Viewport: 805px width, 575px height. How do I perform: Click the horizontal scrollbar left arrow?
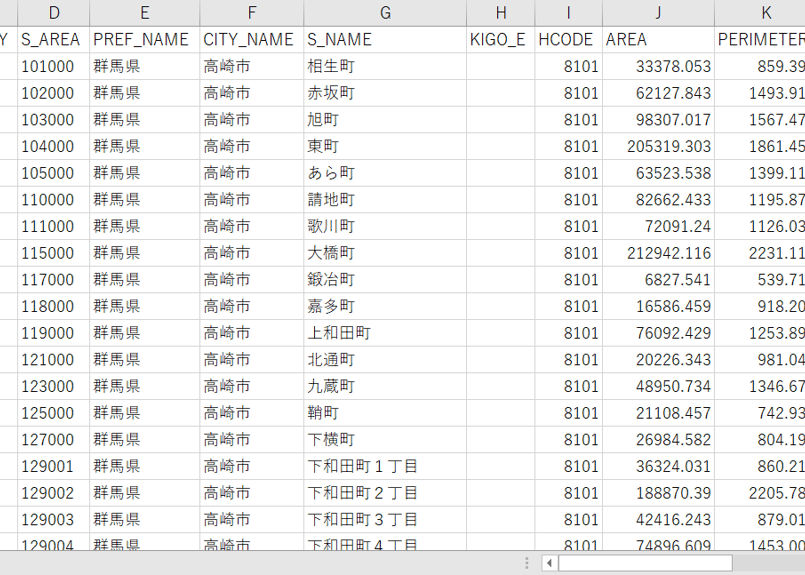549,563
